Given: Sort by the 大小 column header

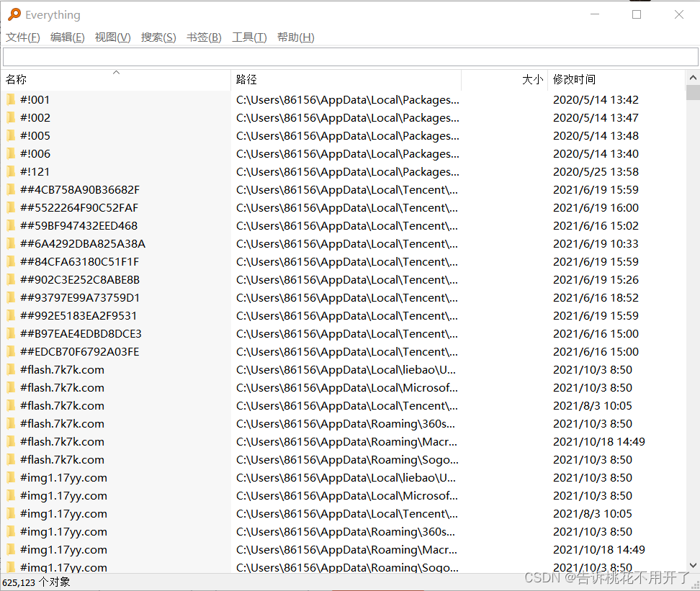Looking at the screenshot, I should click(x=504, y=79).
